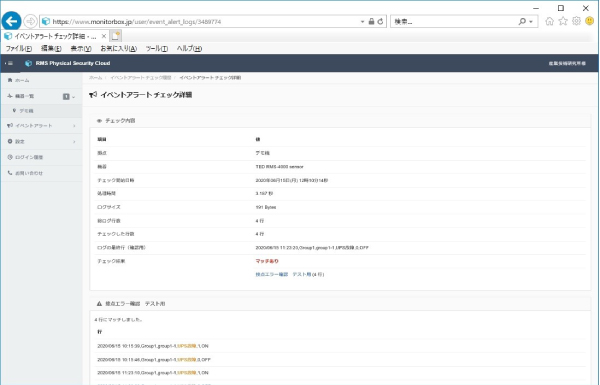Click the user account name in header
The width and height of the screenshot is (600, 385).
pyautogui.click(x=567, y=64)
